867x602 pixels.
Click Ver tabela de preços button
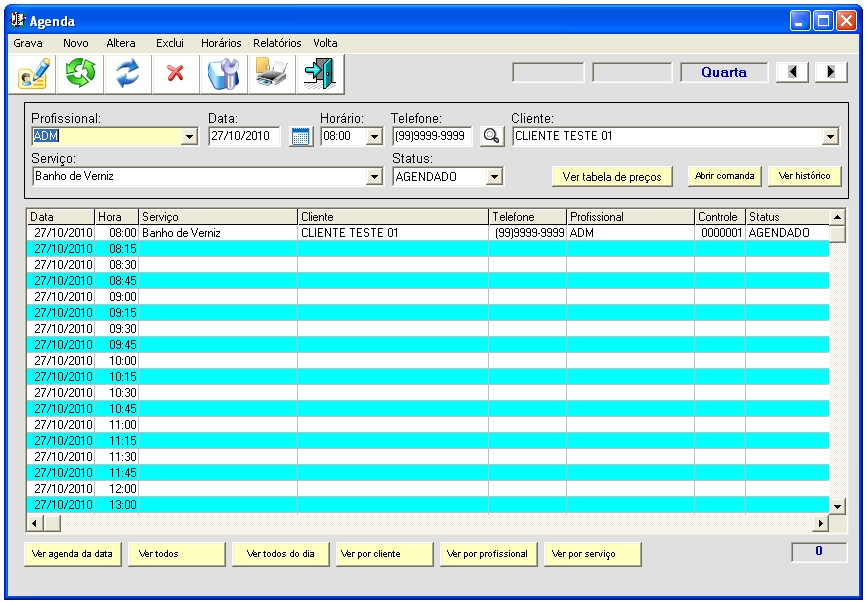(x=612, y=176)
